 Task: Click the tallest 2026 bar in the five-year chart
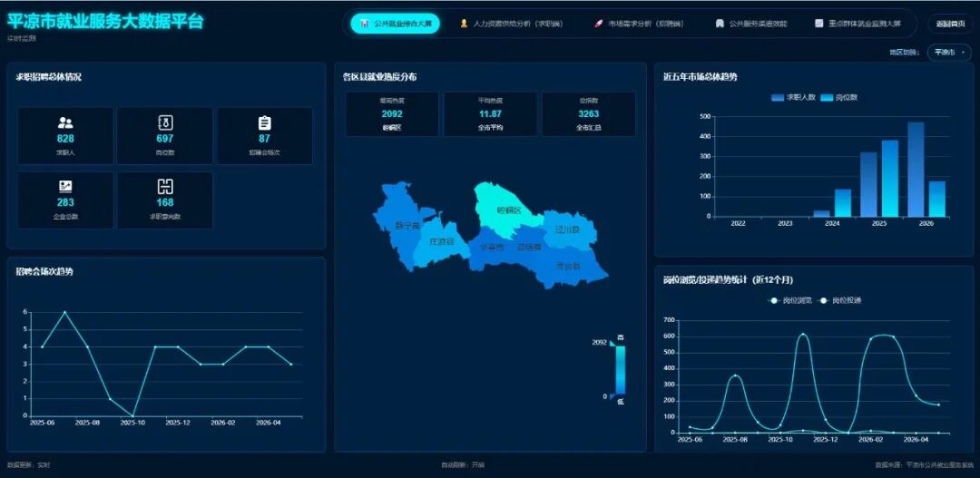click(x=916, y=170)
